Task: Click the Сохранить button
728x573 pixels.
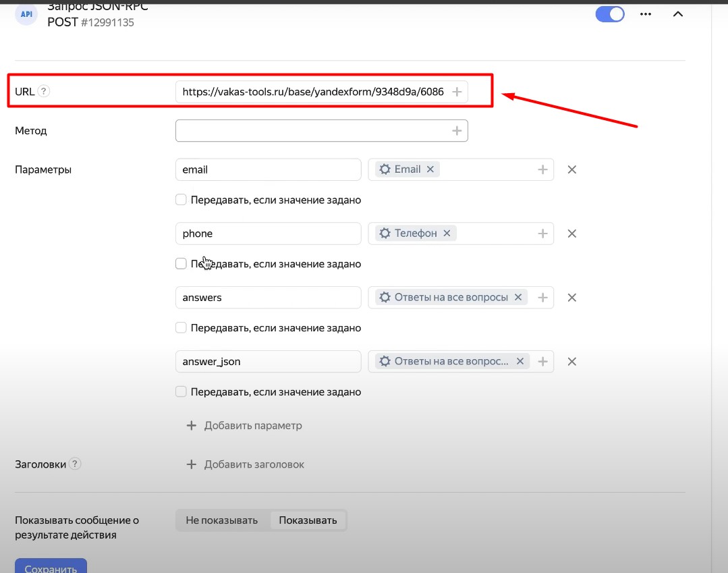Action: pyautogui.click(x=51, y=567)
